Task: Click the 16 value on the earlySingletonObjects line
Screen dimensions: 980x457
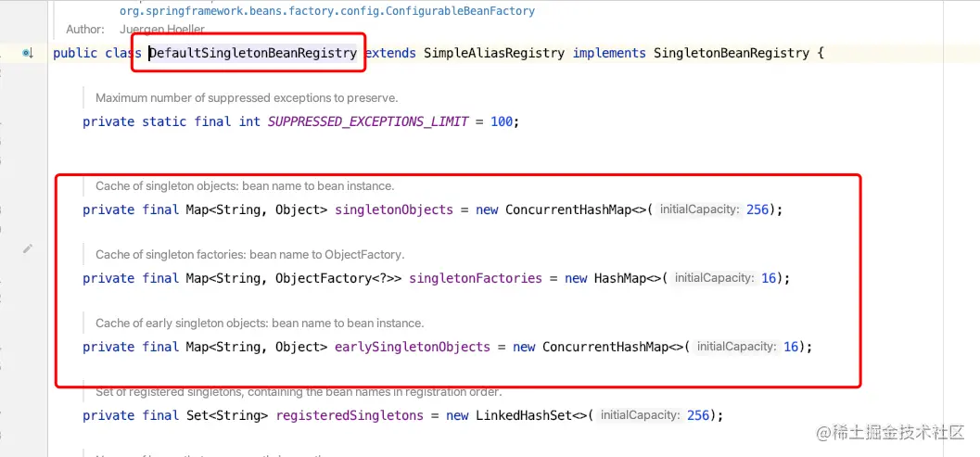Action: tap(791, 347)
